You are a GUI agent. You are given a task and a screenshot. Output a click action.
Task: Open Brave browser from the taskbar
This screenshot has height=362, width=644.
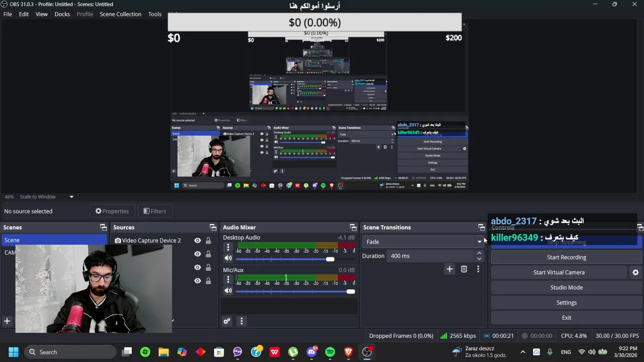coord(348,352)
